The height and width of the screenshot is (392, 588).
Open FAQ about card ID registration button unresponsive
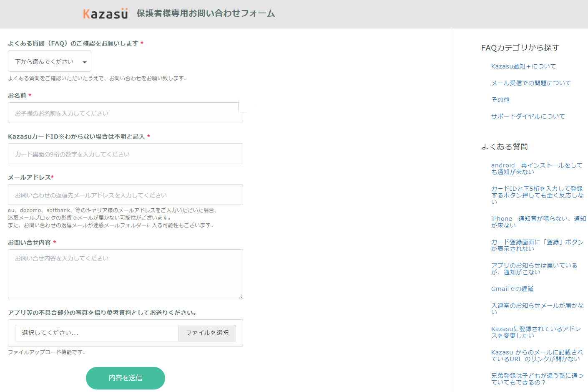(x=537, y=195)
